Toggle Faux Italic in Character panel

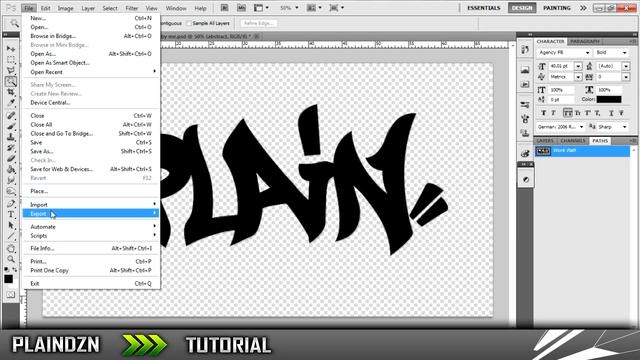pos(553,113)
